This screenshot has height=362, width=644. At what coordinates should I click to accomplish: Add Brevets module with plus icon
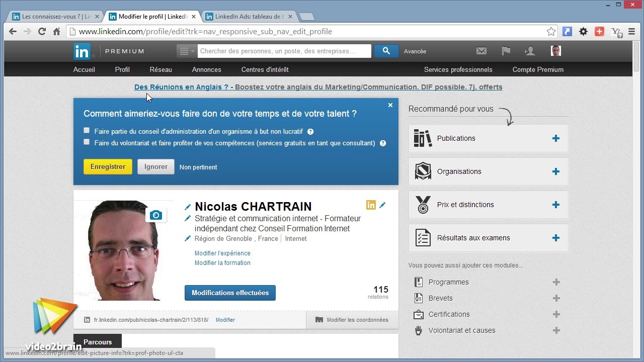click(556, 298)
